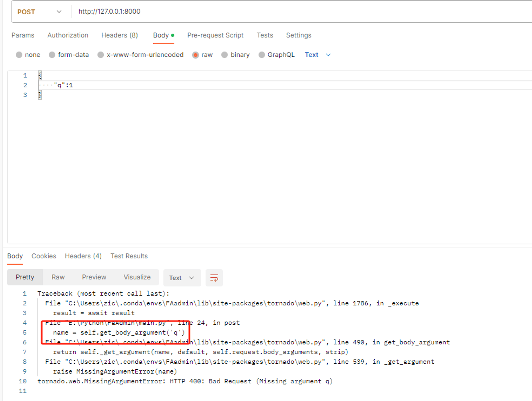Click the Text format dropdown
The width and height of the screenshot is (532, 401).
316,55
